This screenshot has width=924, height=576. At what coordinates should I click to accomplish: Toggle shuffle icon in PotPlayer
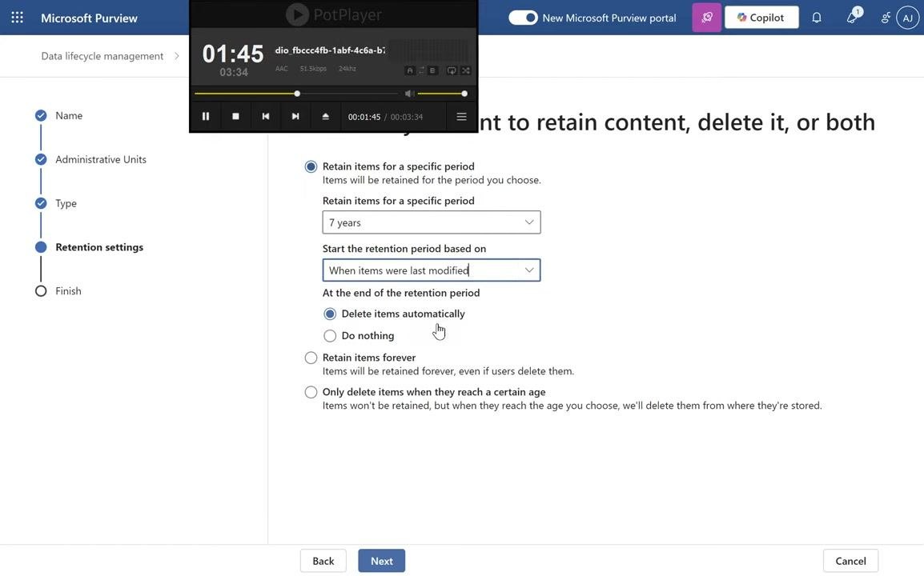click(466, 70)
